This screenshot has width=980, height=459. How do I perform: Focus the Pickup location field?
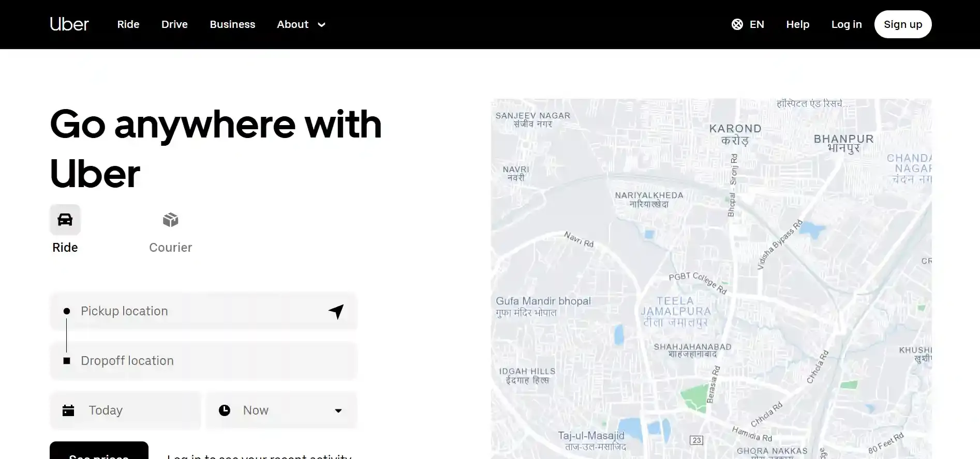click(x=197, y=311)
